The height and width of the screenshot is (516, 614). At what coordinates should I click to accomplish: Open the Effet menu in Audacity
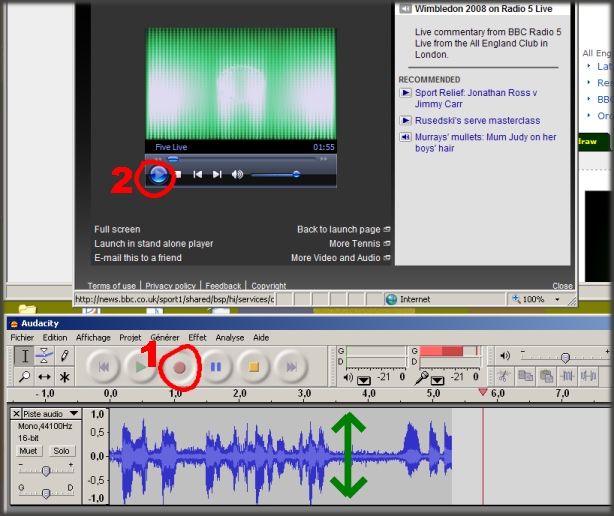[x=197, y=337]
